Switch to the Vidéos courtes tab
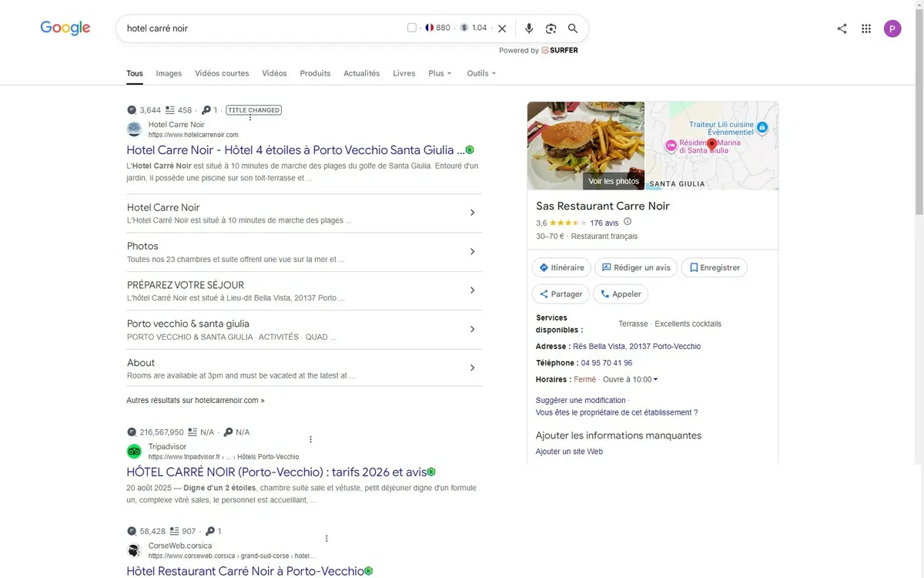 click(x=222, y=73)
